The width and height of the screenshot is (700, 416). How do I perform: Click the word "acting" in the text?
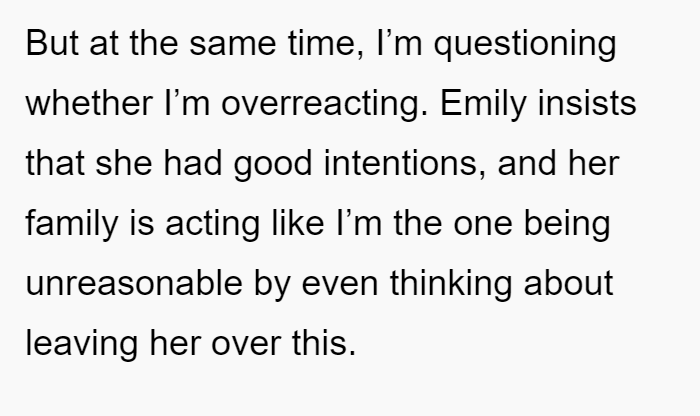click(x=212, y=225)
